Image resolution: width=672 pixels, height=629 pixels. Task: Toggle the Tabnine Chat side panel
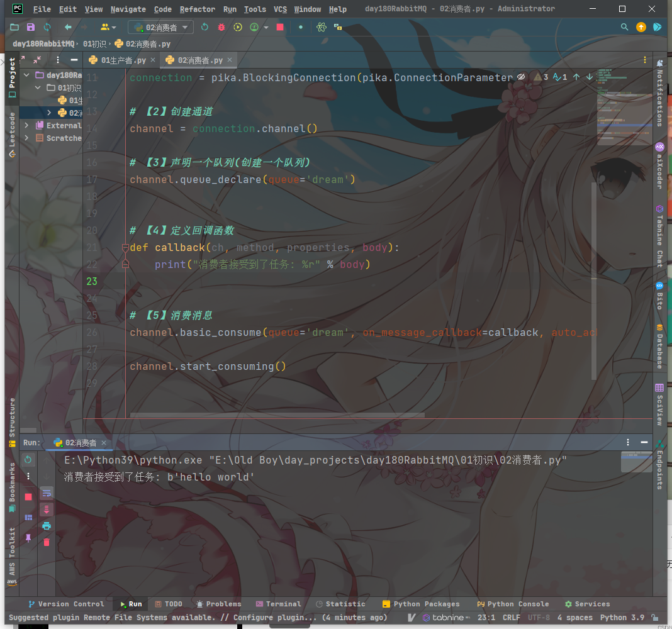[x=659, y=237]
